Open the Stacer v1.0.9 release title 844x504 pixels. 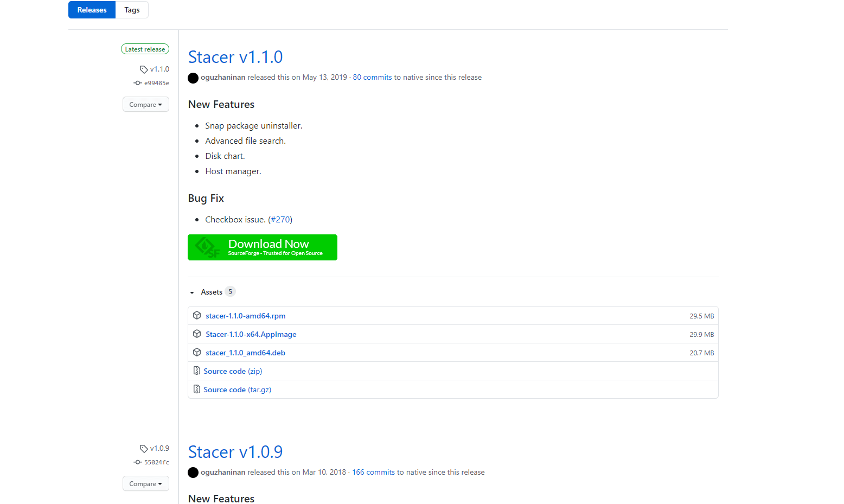pyautogui.click(x=235, y=452)
